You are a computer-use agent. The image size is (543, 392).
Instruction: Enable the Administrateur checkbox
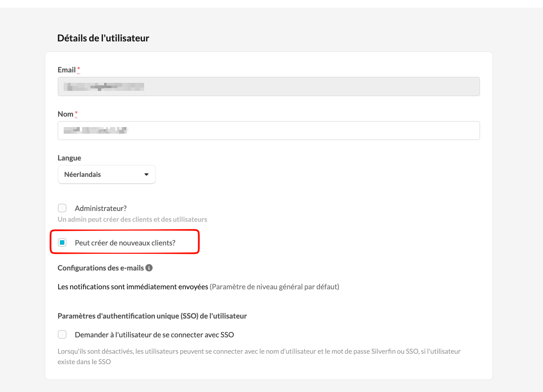(62, 208)
